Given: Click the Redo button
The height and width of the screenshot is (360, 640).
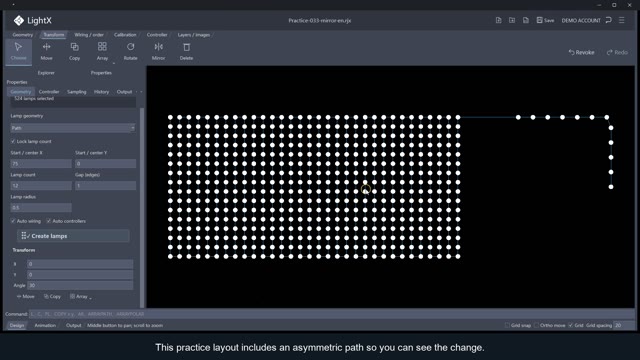Looking at the screenshot, I should pos(617,52).
